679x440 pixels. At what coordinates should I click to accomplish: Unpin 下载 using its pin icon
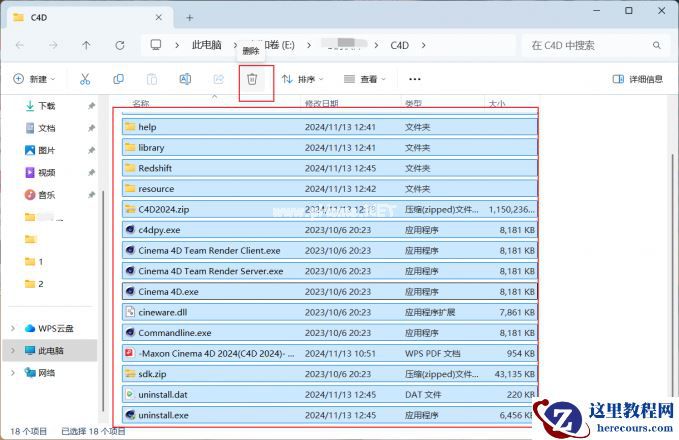pyautogui.click(x=91, y=106)
